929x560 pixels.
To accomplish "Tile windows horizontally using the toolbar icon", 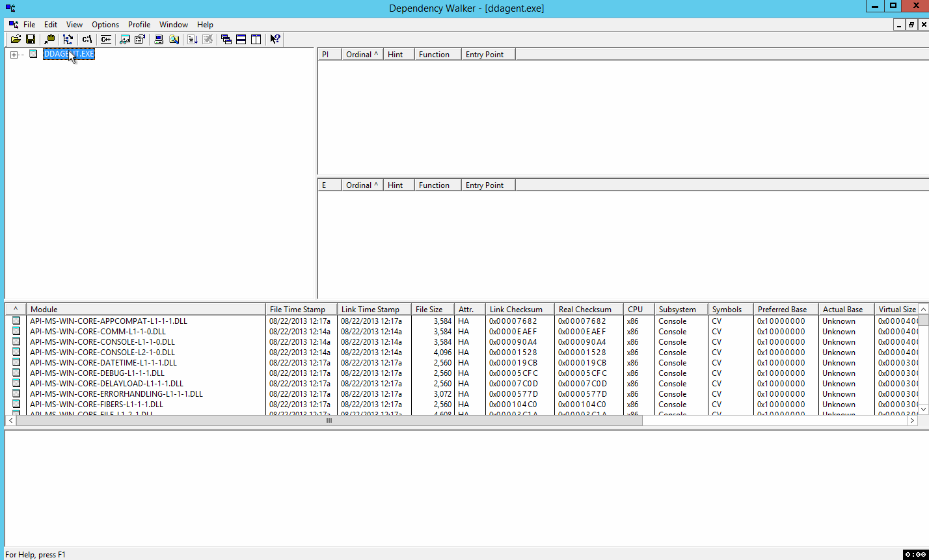I will click(241, 39).
